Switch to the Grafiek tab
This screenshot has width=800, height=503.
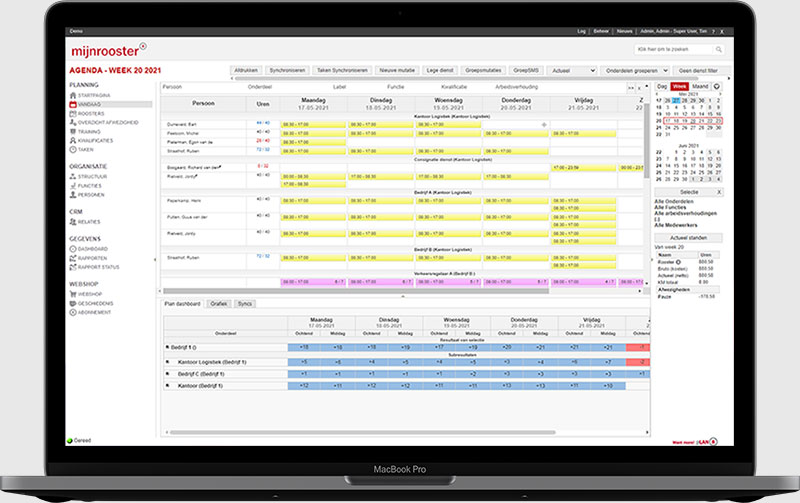[217, 303]
